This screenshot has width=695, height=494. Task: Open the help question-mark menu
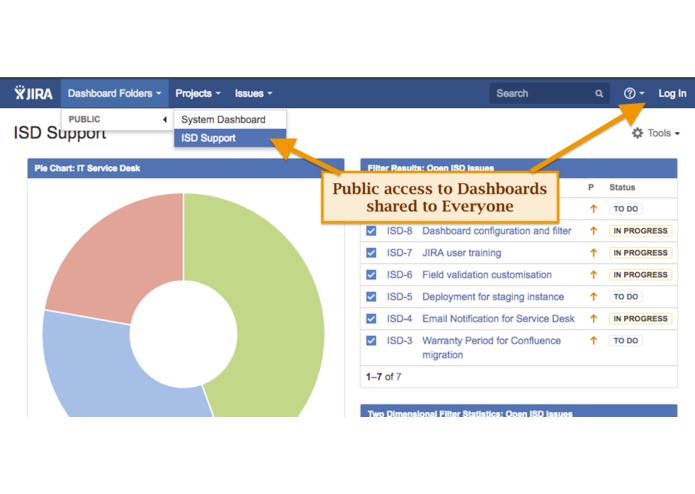coord(634,93)
